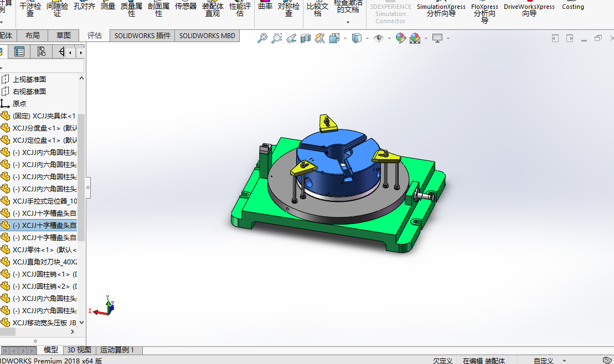Click 测量 measure tool

point(107,6)
